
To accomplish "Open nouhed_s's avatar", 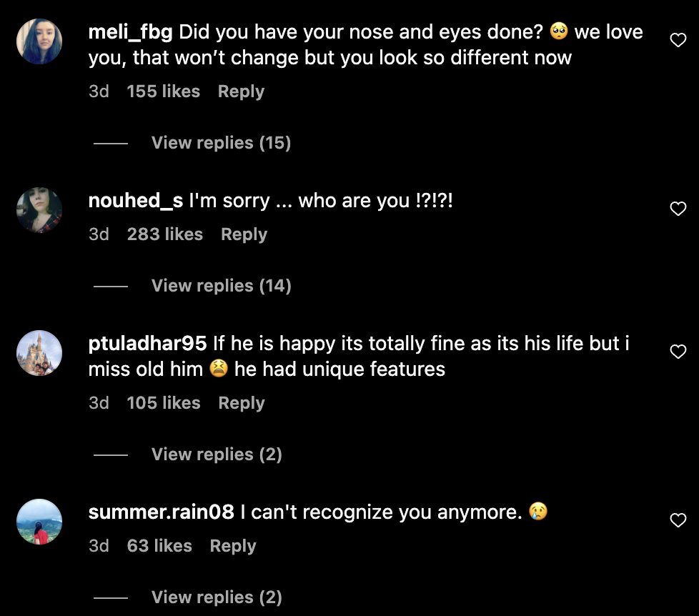I will tap(39, 209).
